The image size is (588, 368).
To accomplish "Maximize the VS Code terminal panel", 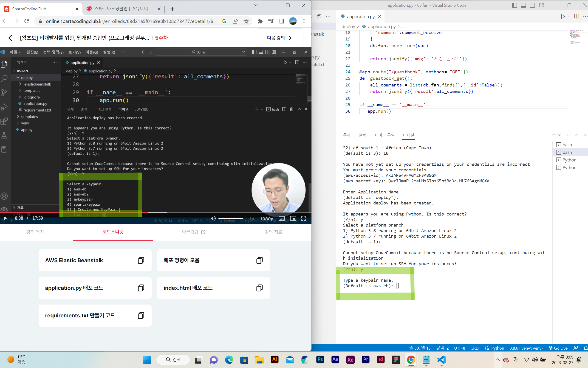I will 576,135.
